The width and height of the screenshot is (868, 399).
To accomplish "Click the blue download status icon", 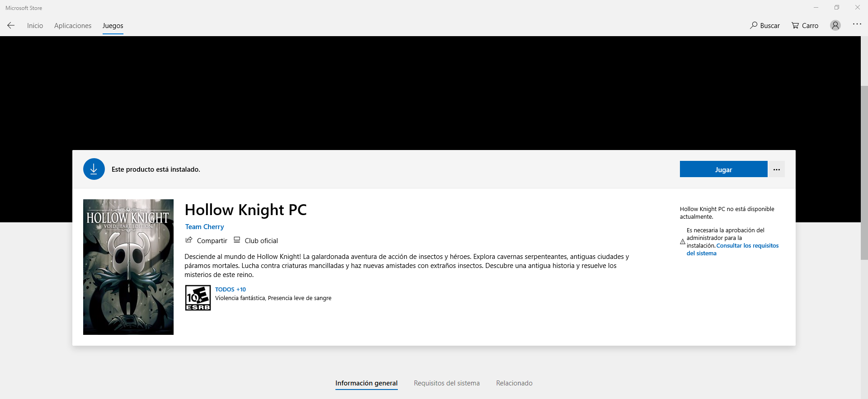I will [94, 169].
